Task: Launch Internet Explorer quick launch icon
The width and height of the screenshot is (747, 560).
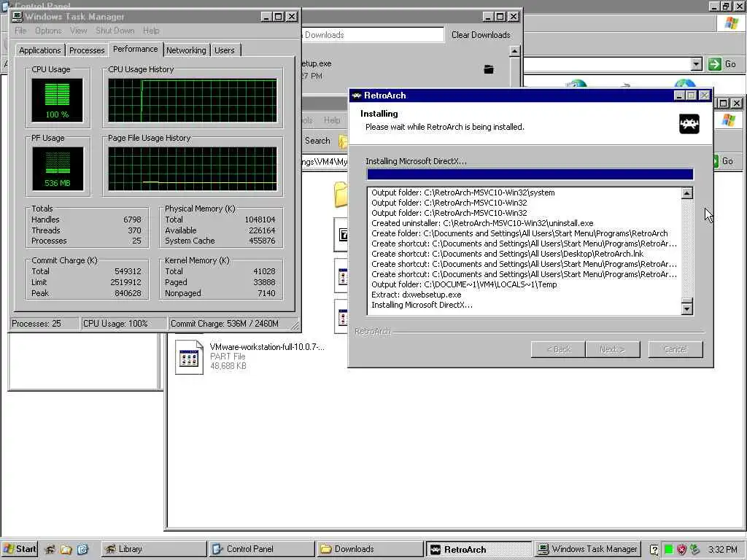Action: pyautogui.click(x=82, y=550)
